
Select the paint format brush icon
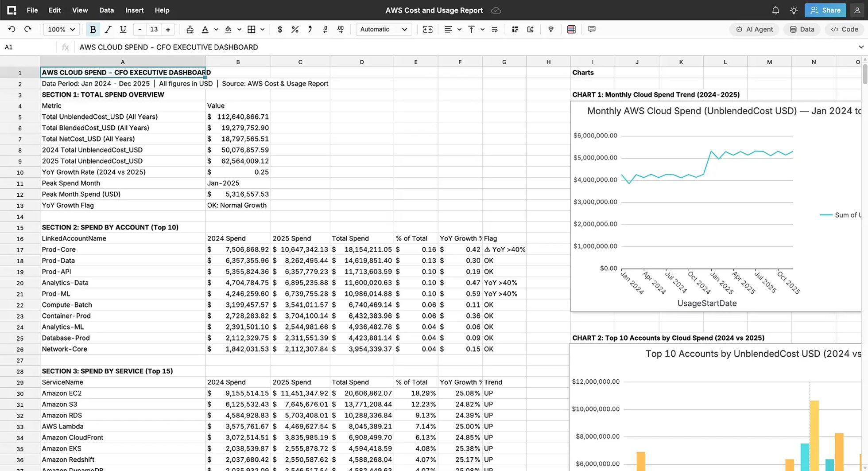click(x=190, y=29)
